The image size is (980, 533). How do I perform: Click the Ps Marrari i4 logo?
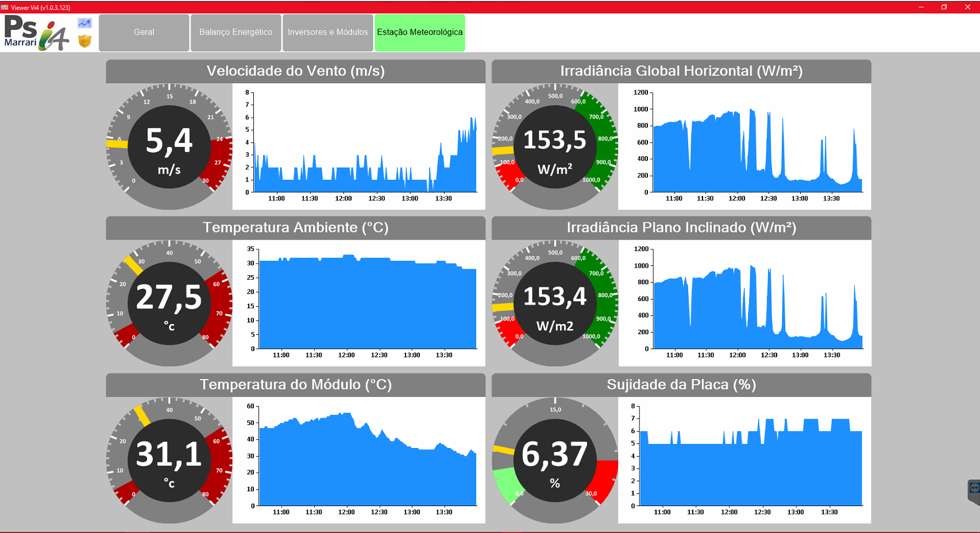click(x=36, y=33)
